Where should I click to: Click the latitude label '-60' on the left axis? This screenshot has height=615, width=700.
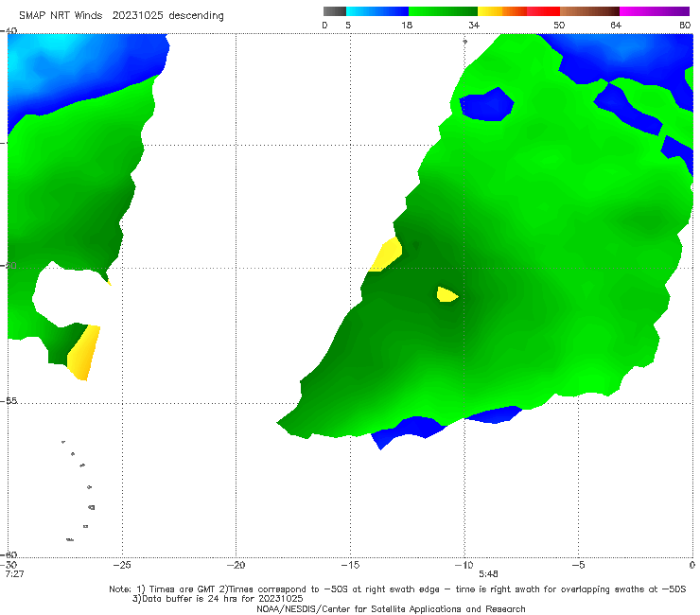pos(9,554)
